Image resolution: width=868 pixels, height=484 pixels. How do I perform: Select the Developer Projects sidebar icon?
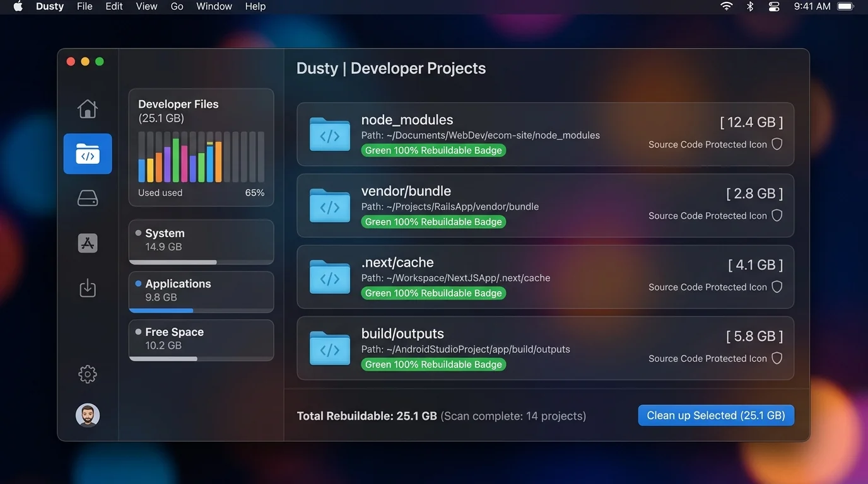coord(88,154)
